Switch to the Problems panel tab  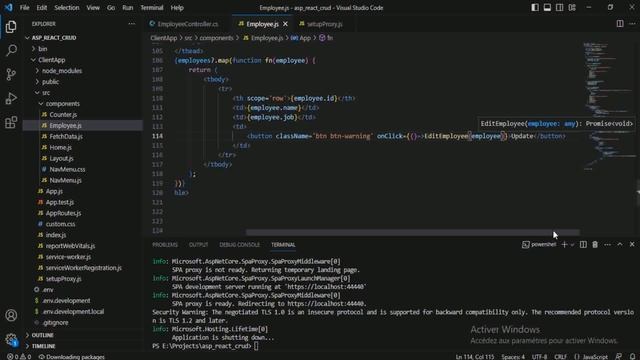point(165,245)
